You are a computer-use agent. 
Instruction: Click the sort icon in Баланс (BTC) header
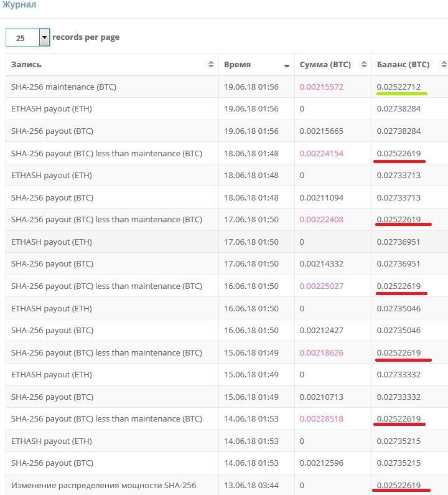tap(444, 64)
